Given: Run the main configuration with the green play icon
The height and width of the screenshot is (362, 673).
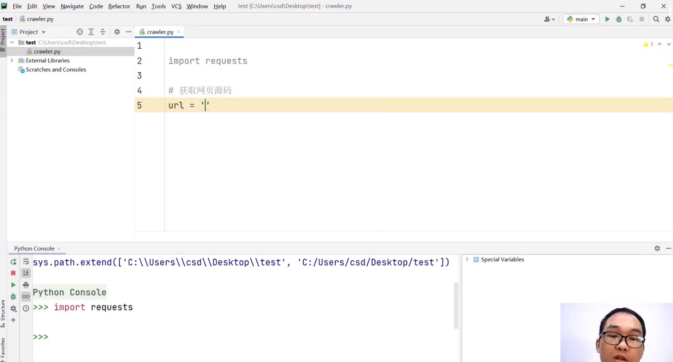Looking at the screenshot, I should click(607, 19).
